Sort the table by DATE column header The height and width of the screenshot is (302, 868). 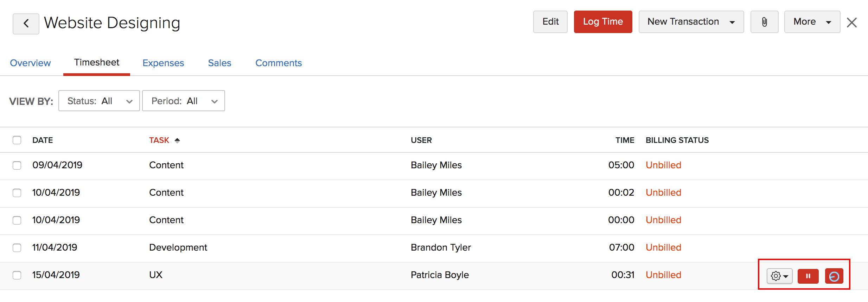pos(43,140)
